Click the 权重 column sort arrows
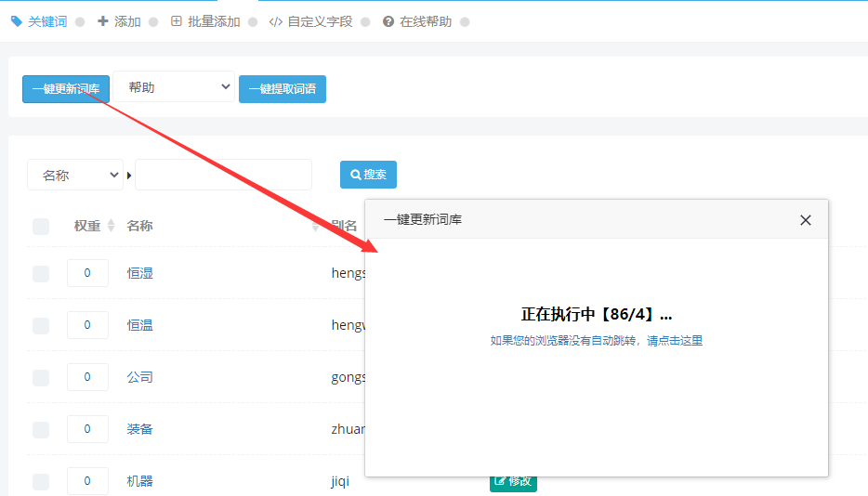The width and height of the screenshot is (868, 496). click(111, 226)
